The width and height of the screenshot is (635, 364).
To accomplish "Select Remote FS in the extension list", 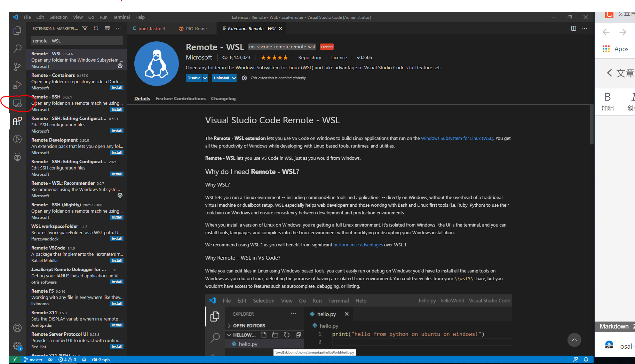I will pyautogui.click(x=77, y=297).
